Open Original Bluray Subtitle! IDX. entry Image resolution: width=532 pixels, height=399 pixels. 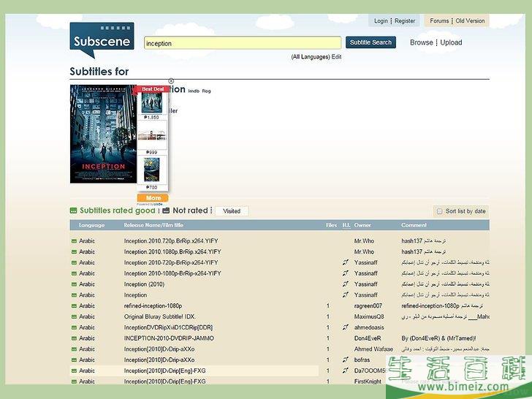(x=160, y=317)
